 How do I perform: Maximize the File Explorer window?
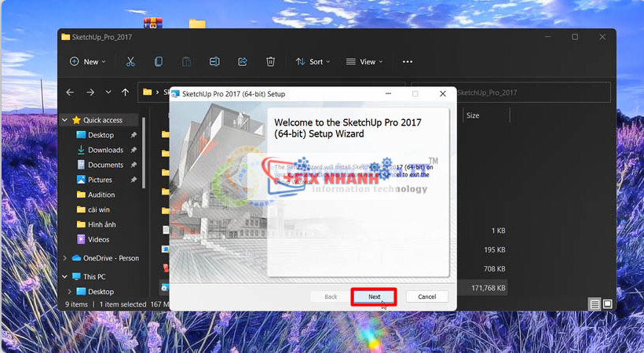[x=575, y=37]
